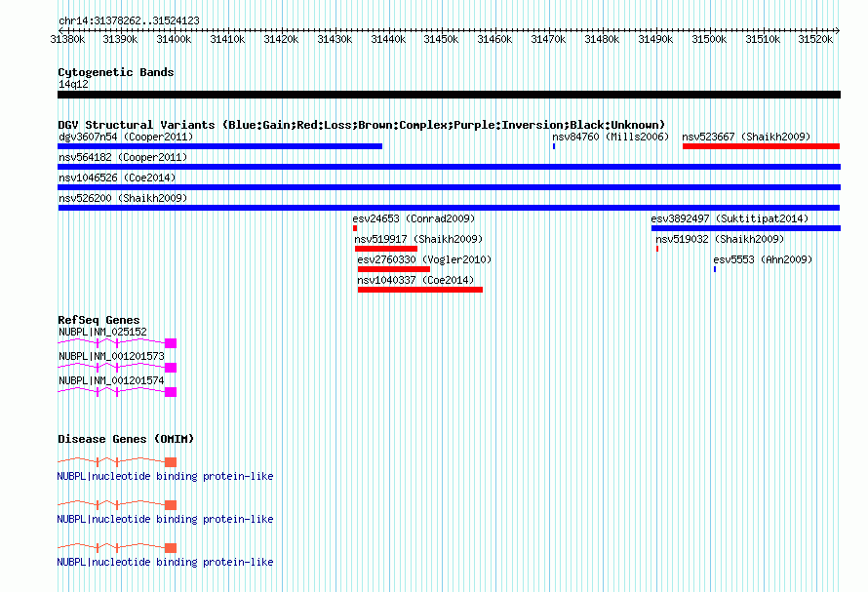868x592 pixels.
Task: Click the NUBPL|NM_001201574 label text
Action: coord(111,380)
